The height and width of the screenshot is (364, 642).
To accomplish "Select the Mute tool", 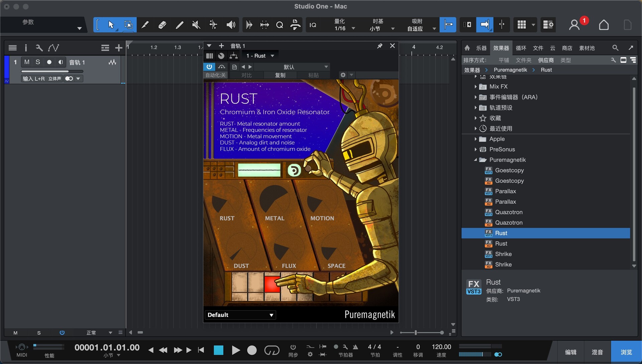I will pyautogui.click(x=196, y=25).
